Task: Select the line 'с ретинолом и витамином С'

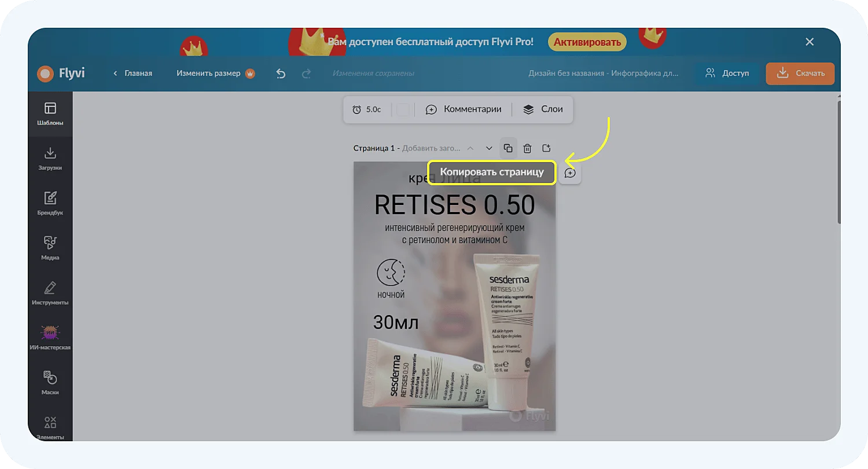Action: click(454, 240)
